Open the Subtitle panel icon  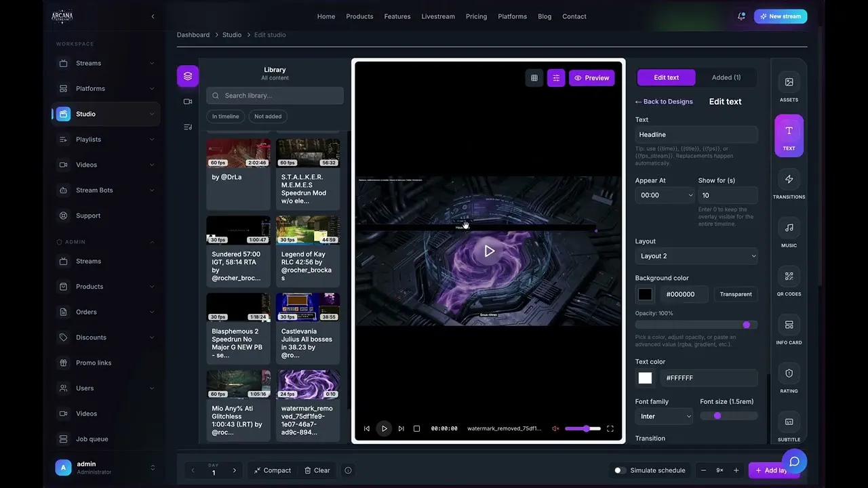[x=789, y=422]
